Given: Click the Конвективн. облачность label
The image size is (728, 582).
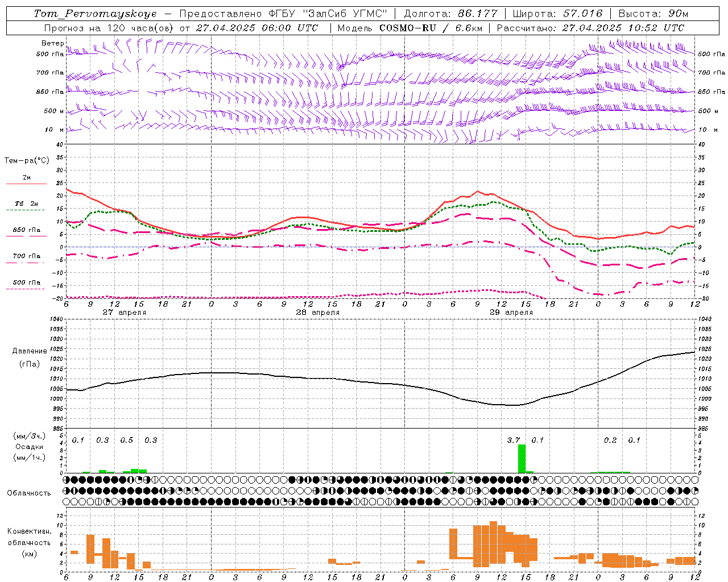Looking at the screenshot, I should 29,537.
